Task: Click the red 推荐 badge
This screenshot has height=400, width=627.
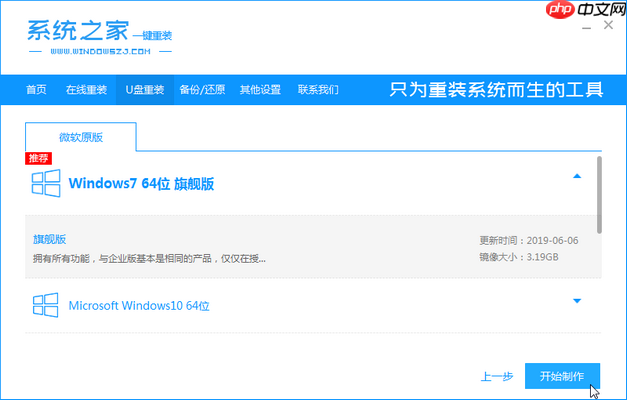Action: (38, 158)
